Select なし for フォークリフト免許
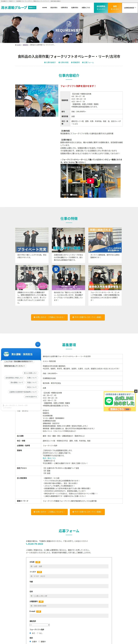 click(38, 633)
